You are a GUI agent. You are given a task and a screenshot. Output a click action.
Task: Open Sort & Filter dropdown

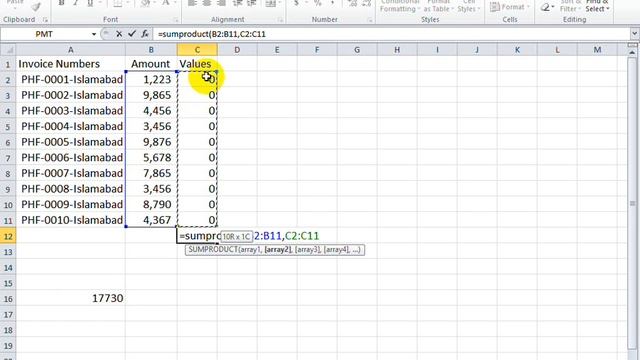point(570,6)
